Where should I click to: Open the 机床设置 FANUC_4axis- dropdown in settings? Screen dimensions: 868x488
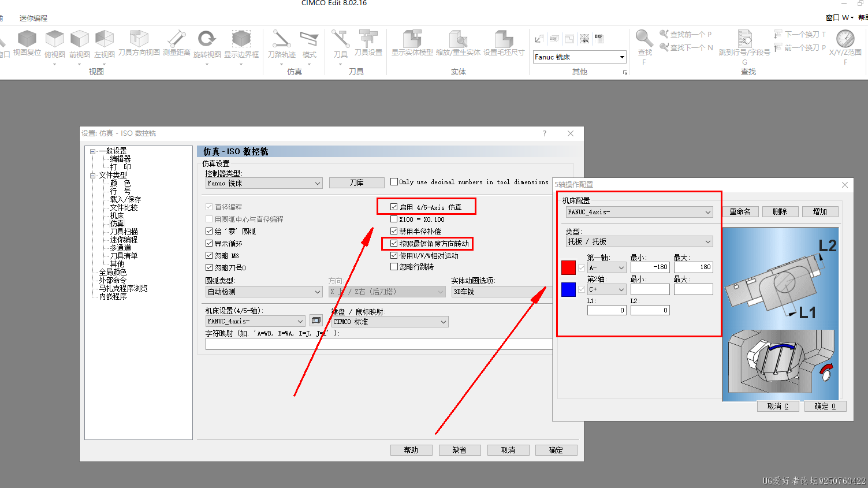pyautogui.click(x=255, y=321)
